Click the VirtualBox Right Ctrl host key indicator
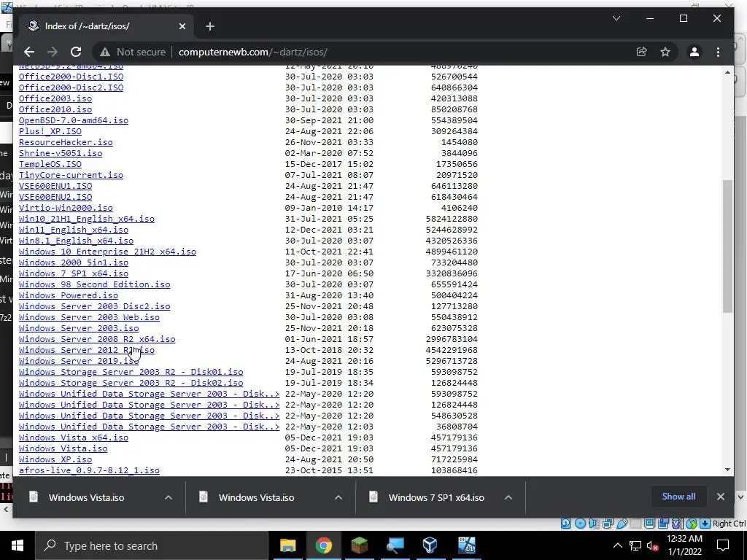Viewport: 747px width, 560px height. click(729, 524)
